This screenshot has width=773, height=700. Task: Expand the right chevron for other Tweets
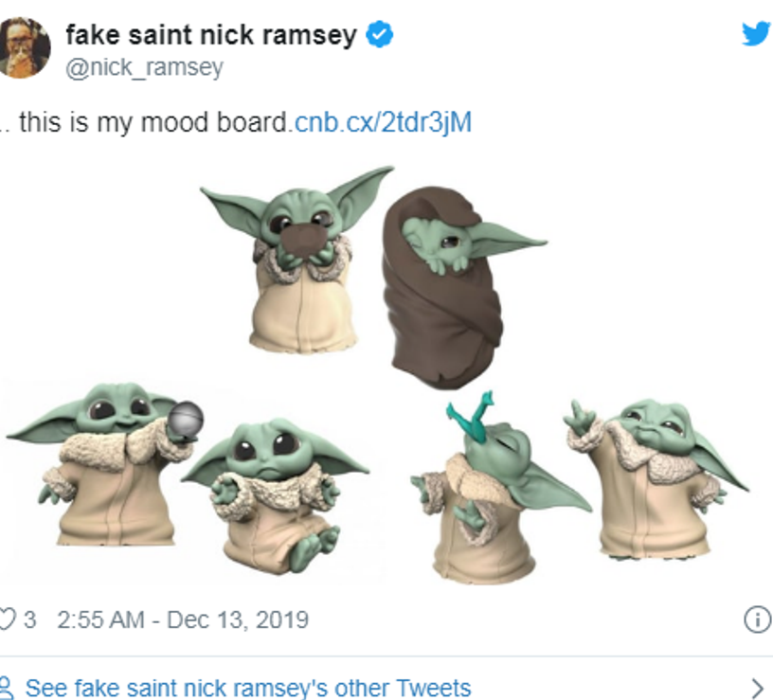point(756,687)
